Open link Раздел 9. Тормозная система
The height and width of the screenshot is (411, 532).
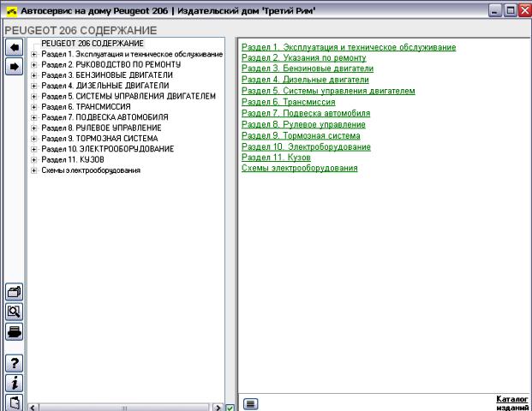(x=301, y=135)
